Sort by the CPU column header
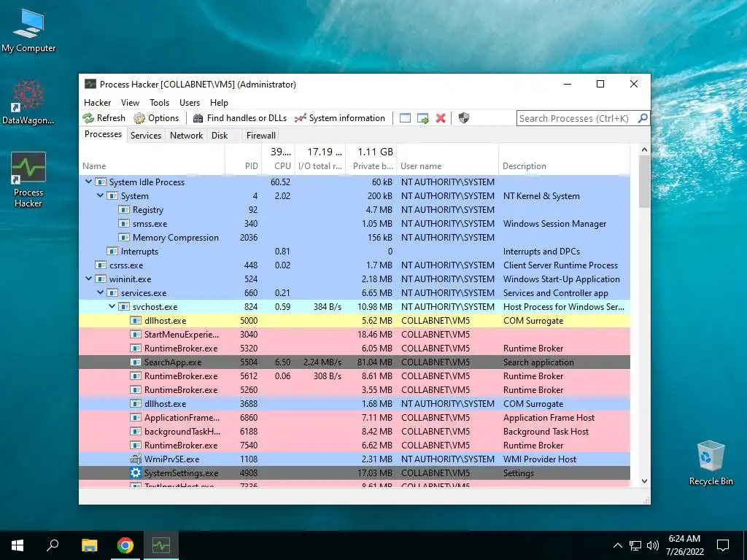Screen dimensions: 747x560 278,160
